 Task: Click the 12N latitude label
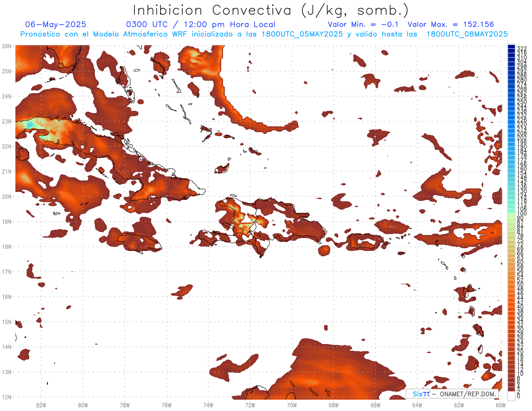[x=6, y=397]
